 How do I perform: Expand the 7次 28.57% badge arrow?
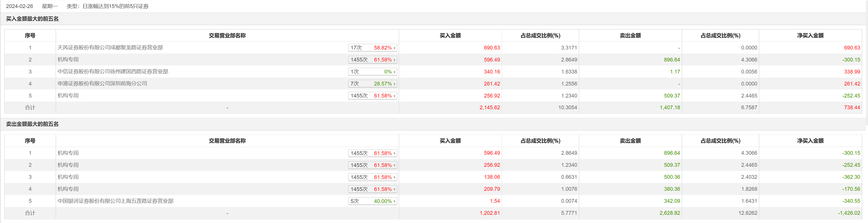(x=395, y=84)
